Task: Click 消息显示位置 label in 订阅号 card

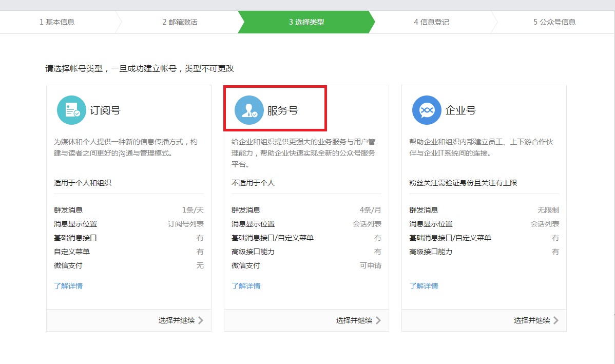Action: (x=75, y=223)
